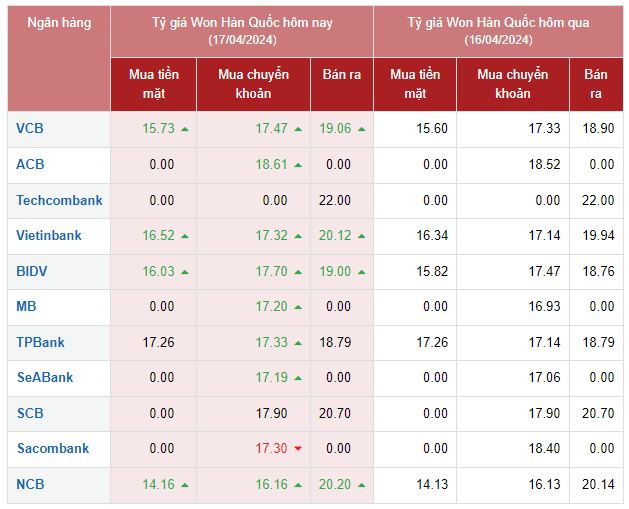Image resolution: width=629 pixels, height=509 pixels.
Task: Open the Vietinbank bank link
Action: 49,235
